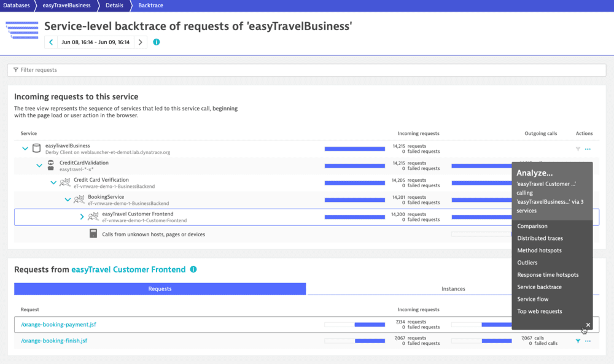This screenshot has width=614, height=364.
Task: Click the filter funnel icon for easyTravelBusiness
Action: pyautogui.click(x=577, y=148)
